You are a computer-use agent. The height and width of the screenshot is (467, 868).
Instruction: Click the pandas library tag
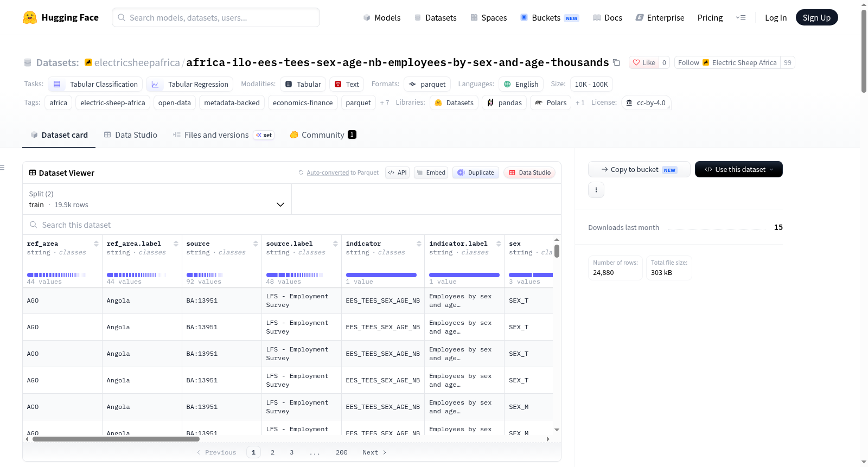[504, 103]
